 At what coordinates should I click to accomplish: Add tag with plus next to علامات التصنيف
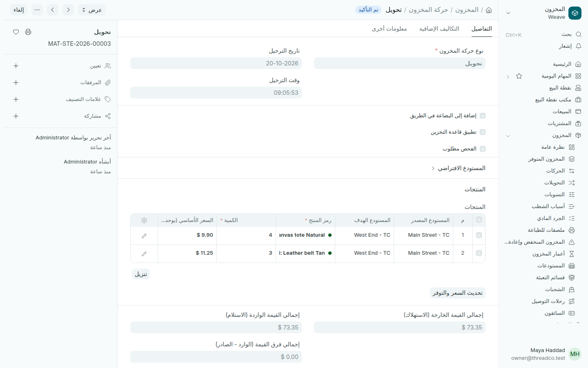(16, 99)
